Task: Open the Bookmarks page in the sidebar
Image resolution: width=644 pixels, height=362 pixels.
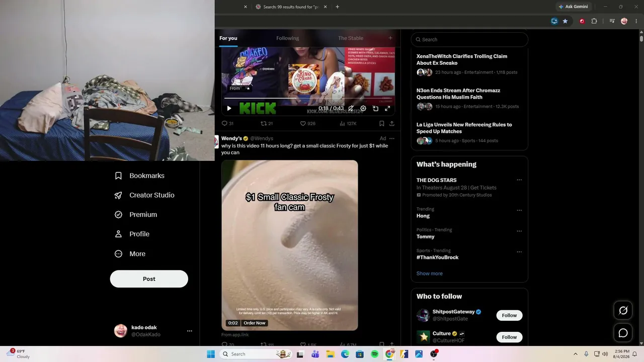Action: (139, 175)
